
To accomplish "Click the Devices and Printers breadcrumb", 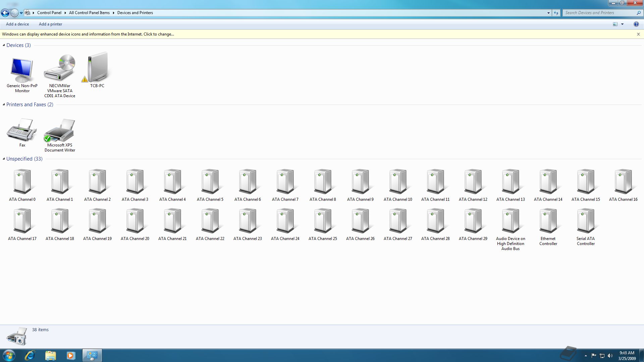I will pos(135,13).
